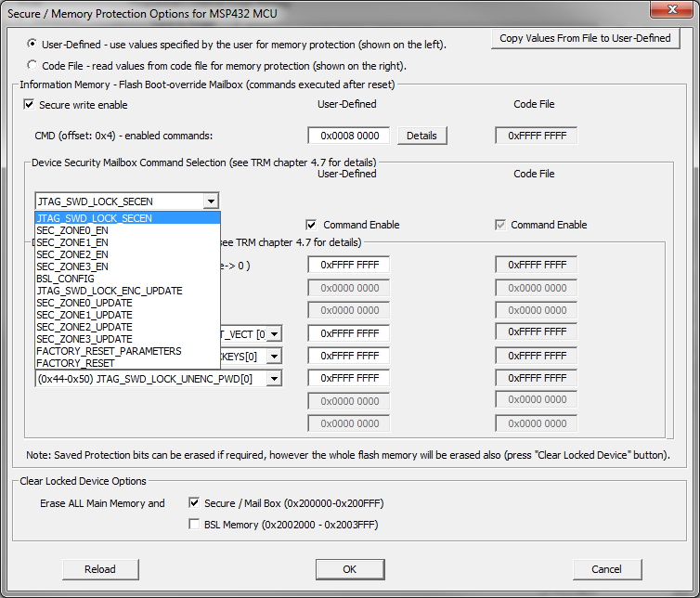Viewport: 700px width, 598px height.
Task: Choose SEC_ZONE3_EN from the list
Action: (128, 266)
